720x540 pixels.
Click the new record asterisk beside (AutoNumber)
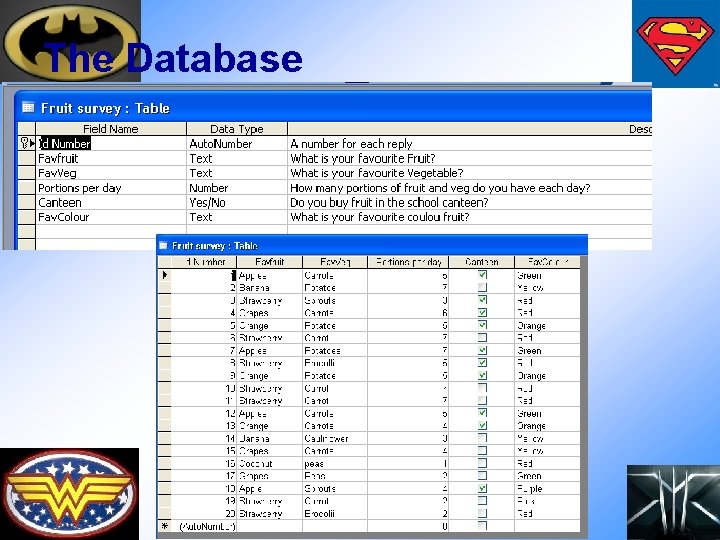pos(165,526)
